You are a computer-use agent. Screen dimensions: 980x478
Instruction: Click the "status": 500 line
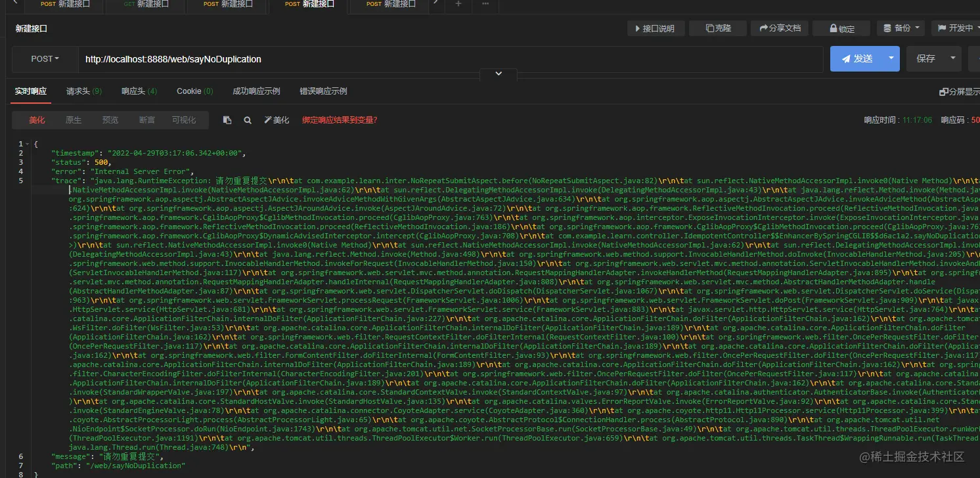[x=81, y=162]
